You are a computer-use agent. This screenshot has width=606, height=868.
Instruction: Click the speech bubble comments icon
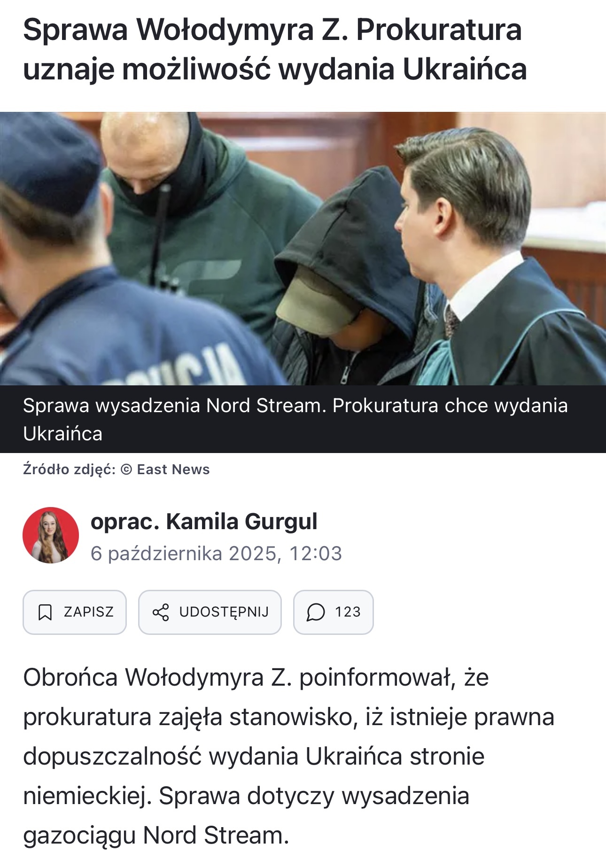(x=316, y=612)
